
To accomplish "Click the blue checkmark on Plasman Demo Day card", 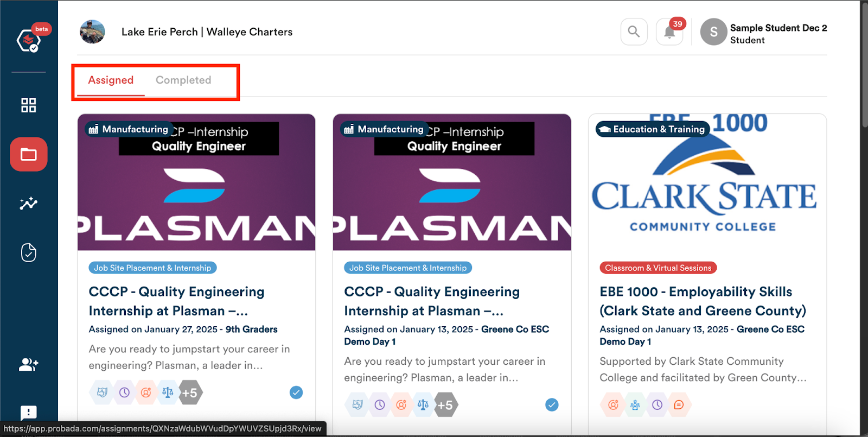I will [552, 405].
